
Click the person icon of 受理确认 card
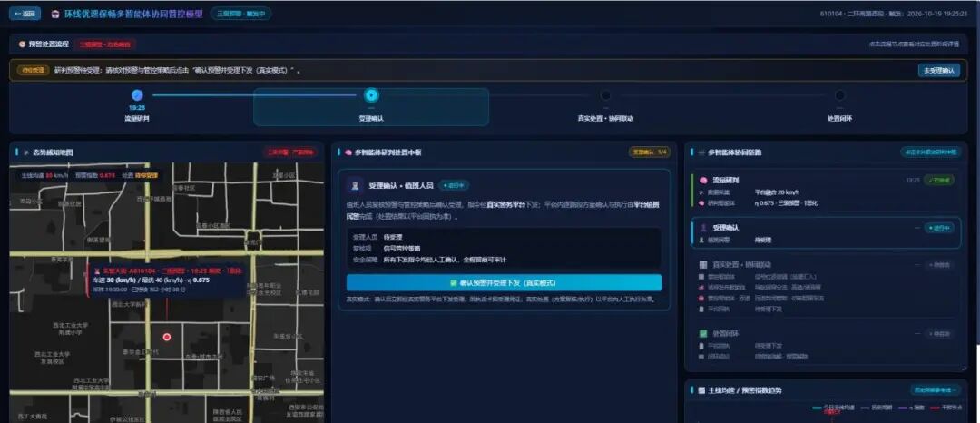pyautogui.click(x=703, y=228)
